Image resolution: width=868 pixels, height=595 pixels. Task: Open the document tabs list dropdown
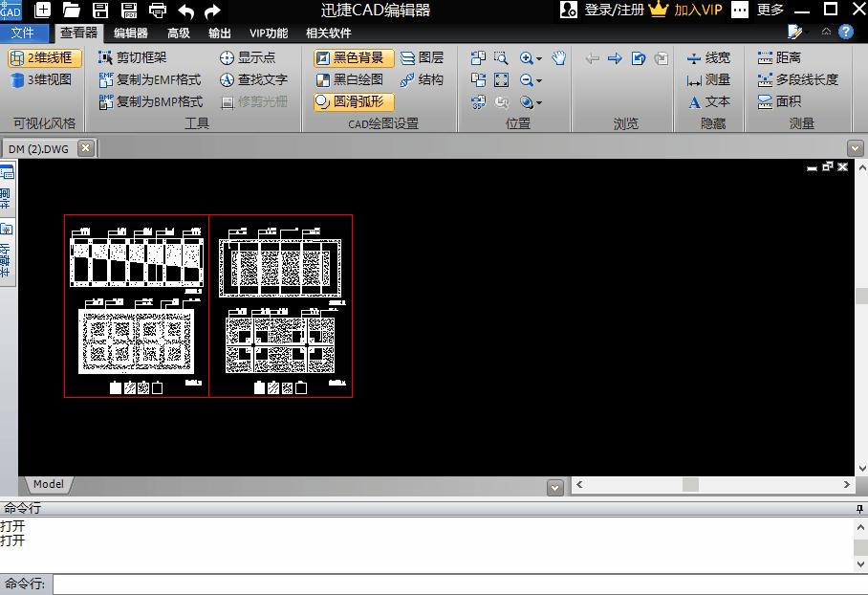[855, 148]
